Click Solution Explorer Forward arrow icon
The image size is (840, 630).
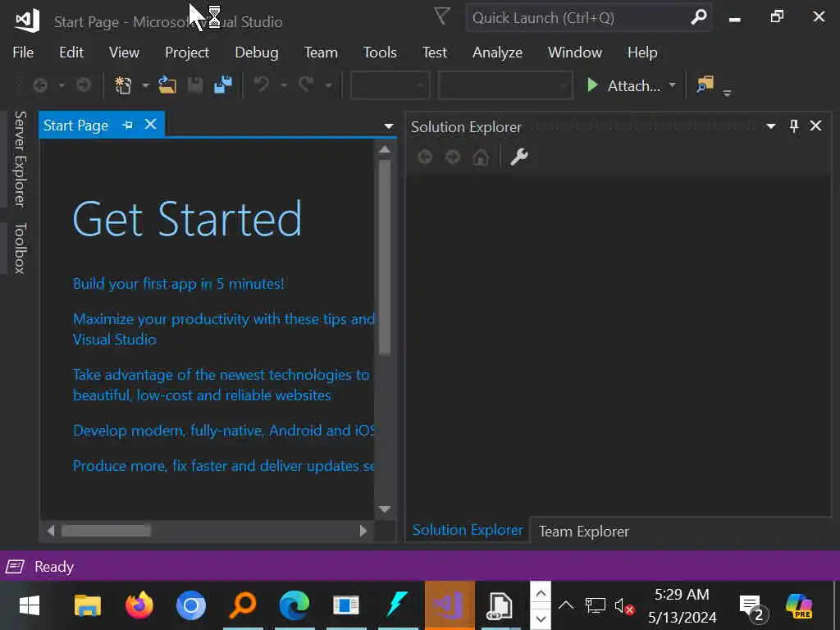pyautogui.click(x=453, y=157)
